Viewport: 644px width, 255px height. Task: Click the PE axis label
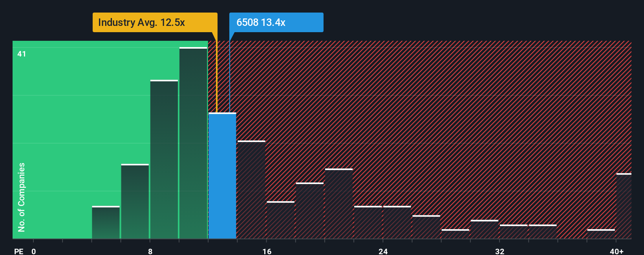click(x=18, y=251)
